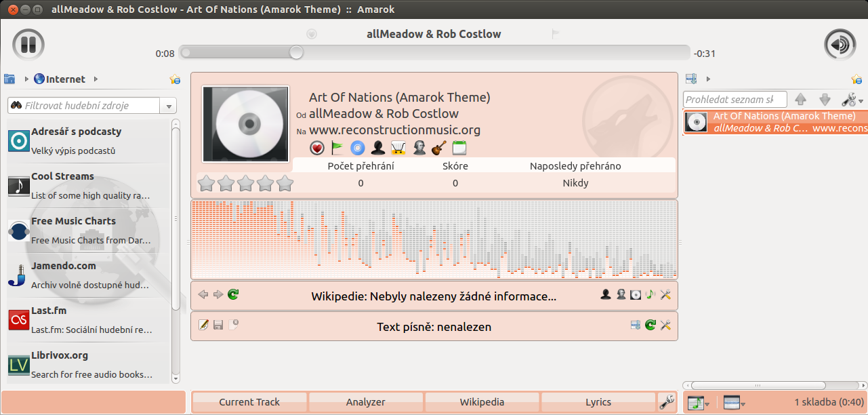The image size is (868, 415).
Task: Reload the Wikipedia applet
Action: click(x=233, y=294)
